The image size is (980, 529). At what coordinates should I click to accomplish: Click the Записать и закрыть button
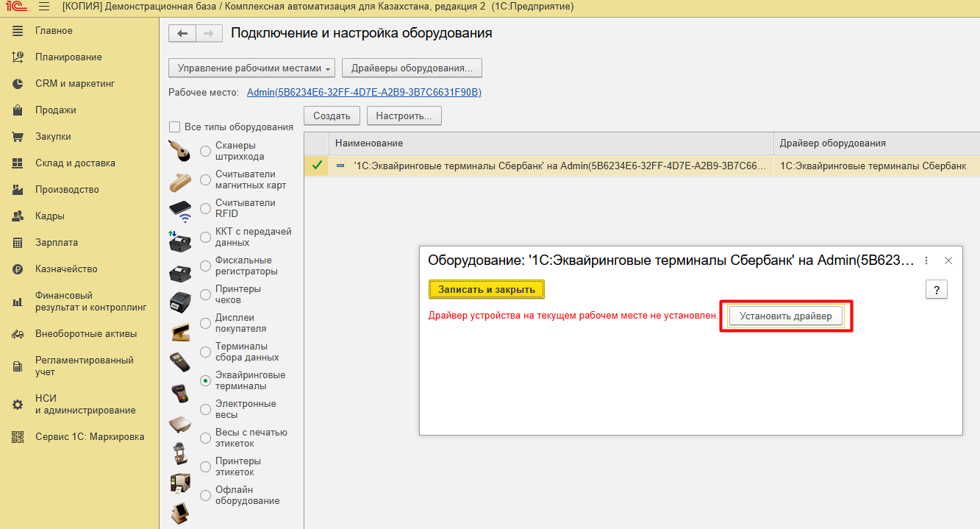(x=486, y=290)
